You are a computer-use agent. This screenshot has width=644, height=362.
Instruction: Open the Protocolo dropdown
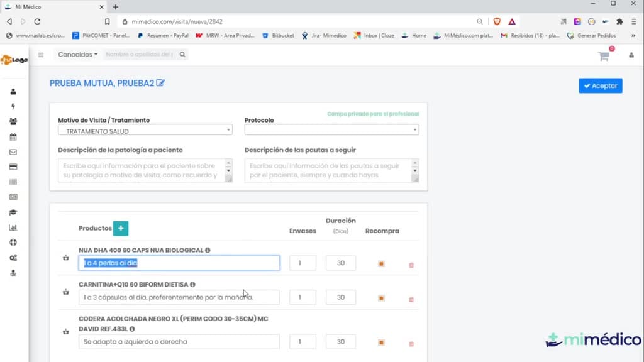pyautogui.click(x=331, y=129)
